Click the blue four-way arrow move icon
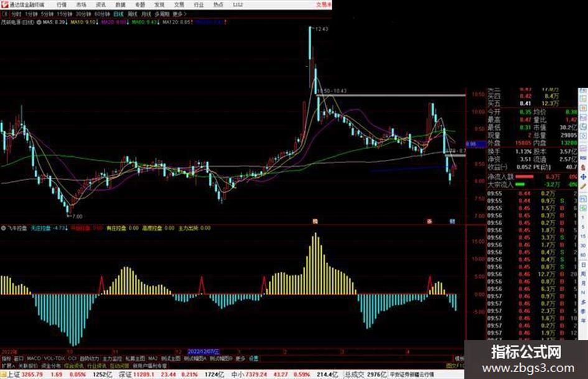The image size is (588, 379). point(583,177)
